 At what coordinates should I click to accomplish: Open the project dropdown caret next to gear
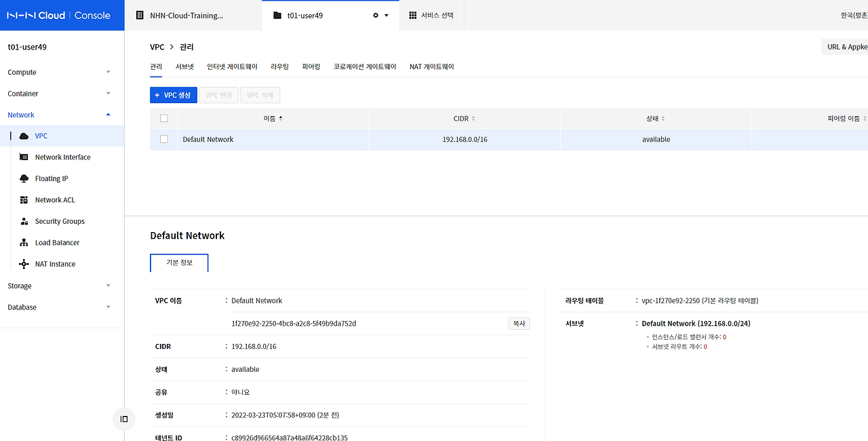pyautogui.click(x=387, y=15)
